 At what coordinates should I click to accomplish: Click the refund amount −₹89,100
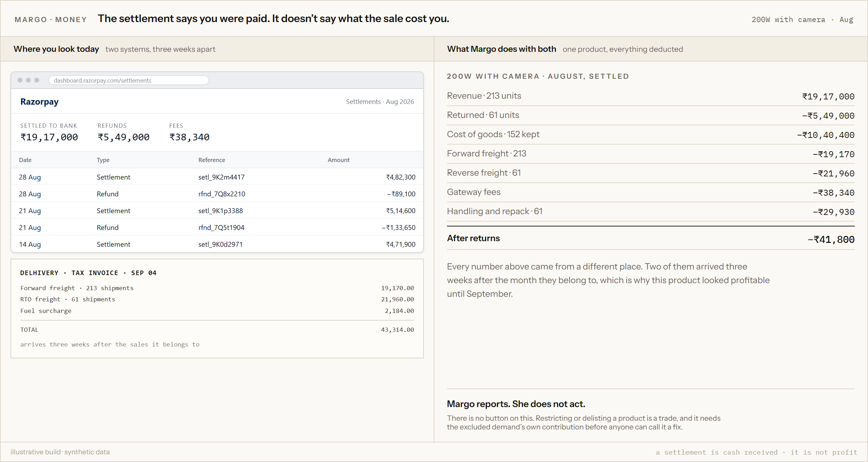click(x=401, y=194)
